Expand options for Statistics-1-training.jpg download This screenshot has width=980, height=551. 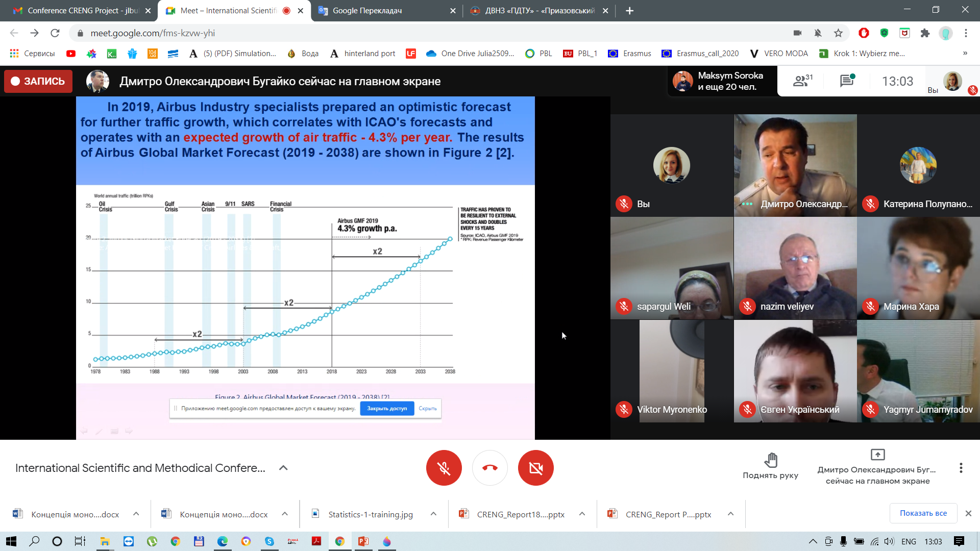click(433, 514)
